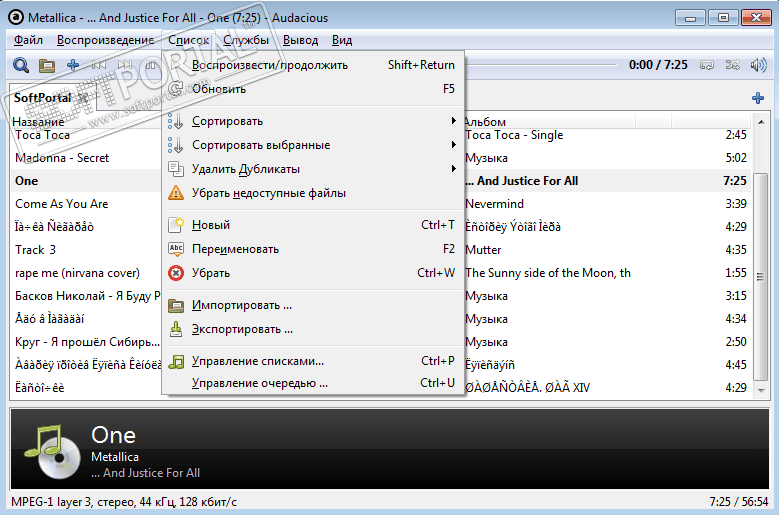The image size is (779, 515).
Task: Click the Альбом column header
Action: pos(485,122)
